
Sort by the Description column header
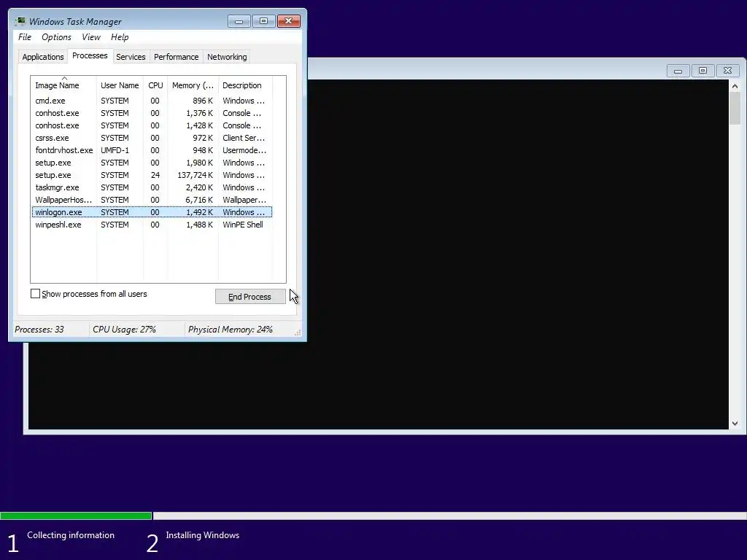click(245, 85)
